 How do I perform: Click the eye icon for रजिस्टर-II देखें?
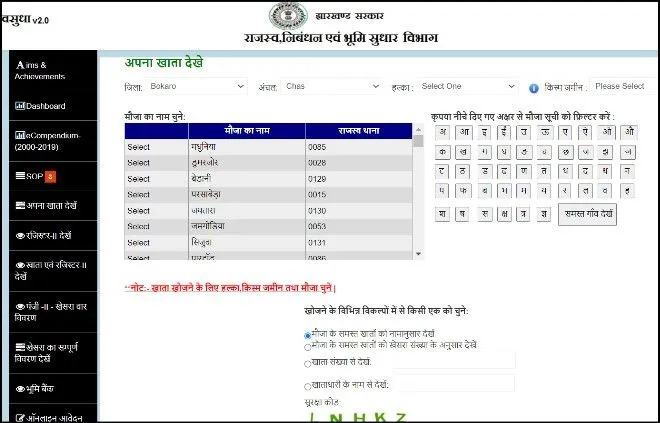pos(20,236)
